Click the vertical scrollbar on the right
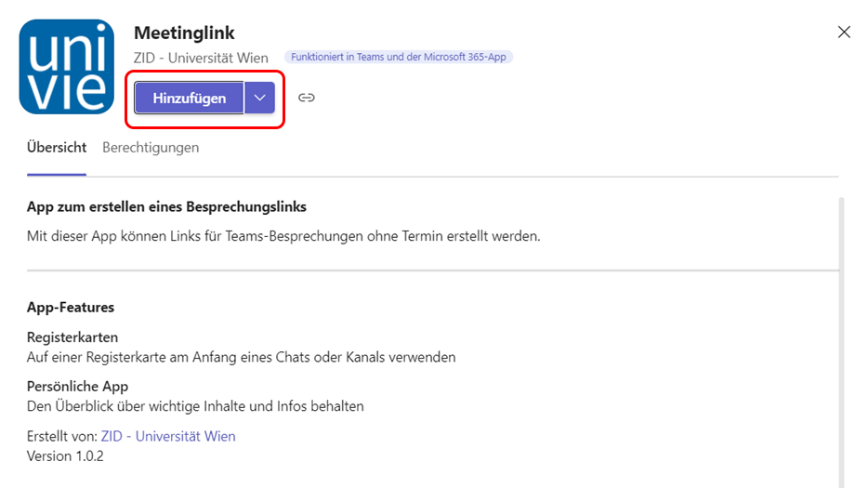The image size is (868, 488). pos(842,335)
